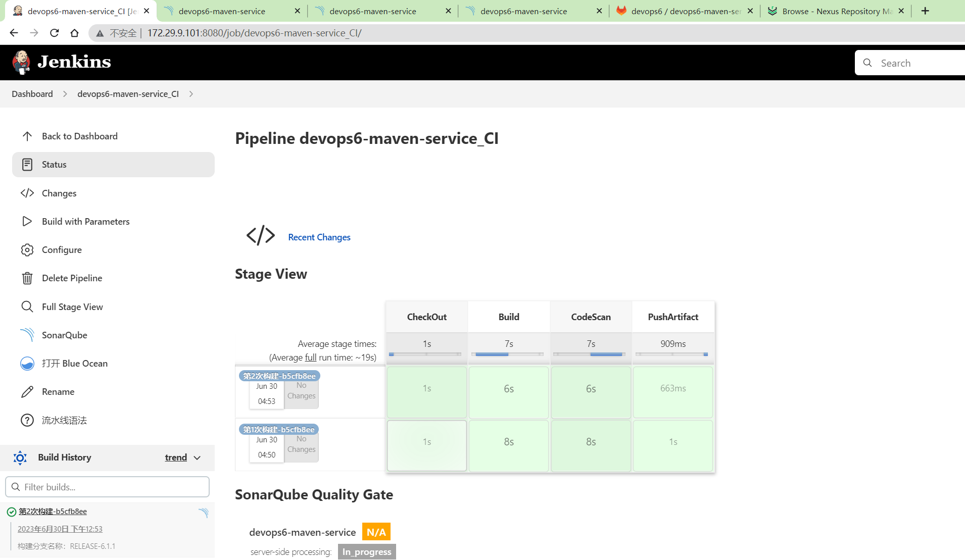Open 流水线语法 pipeline syntax page
Image resolution: width=965 pixels, height=560 pixels.
click(113, 421)
